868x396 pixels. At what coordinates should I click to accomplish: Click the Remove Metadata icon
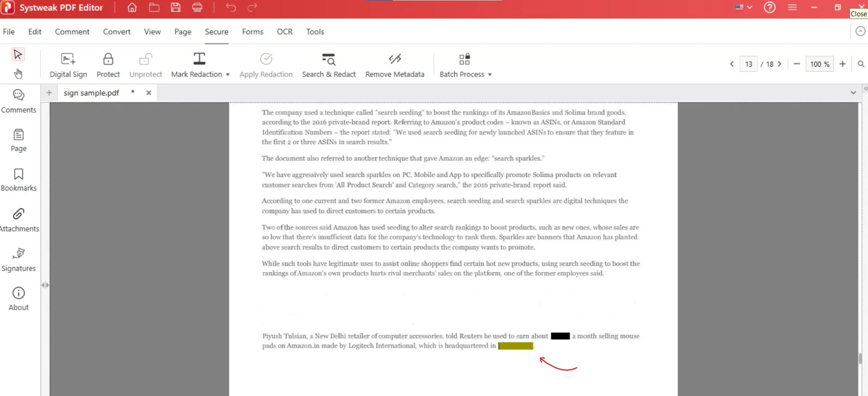tap(395, 59)
